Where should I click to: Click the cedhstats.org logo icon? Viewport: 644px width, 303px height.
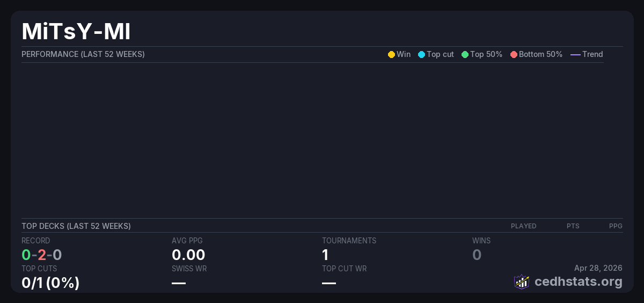click(522, 282)
